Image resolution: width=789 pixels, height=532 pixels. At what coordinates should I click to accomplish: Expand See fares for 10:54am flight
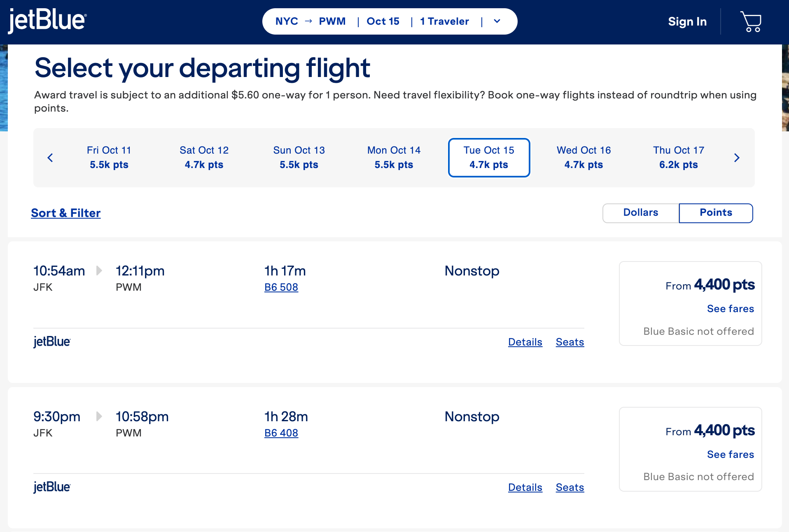pos(730,309)
